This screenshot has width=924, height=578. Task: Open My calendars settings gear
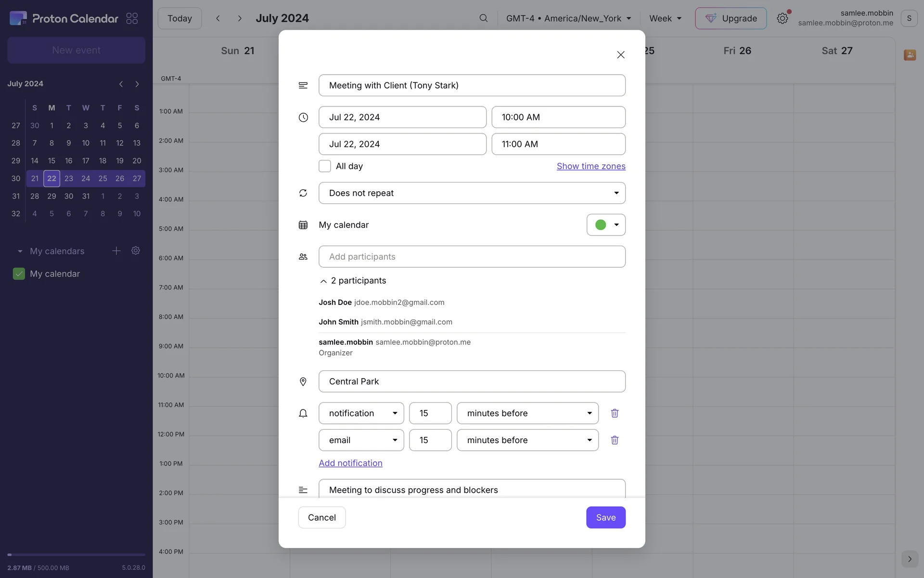136,251
